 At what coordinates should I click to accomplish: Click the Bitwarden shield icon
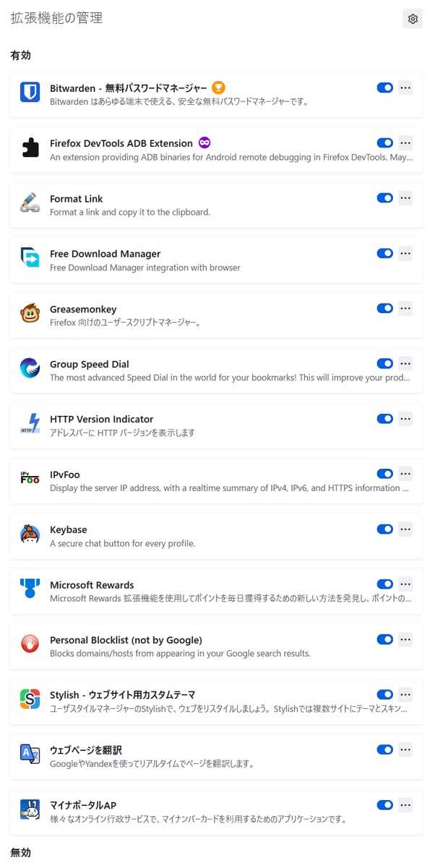click(x=30, y=93)
